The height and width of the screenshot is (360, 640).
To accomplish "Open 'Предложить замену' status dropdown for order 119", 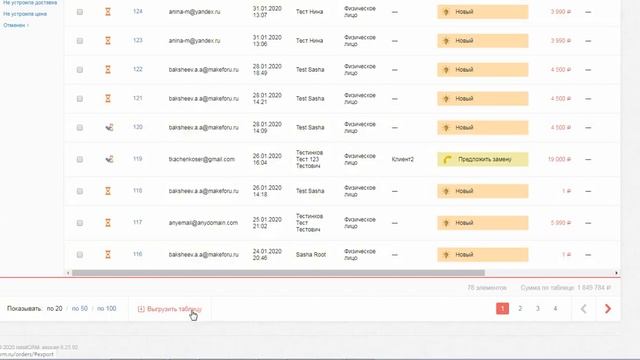I will tap(482, 159).
